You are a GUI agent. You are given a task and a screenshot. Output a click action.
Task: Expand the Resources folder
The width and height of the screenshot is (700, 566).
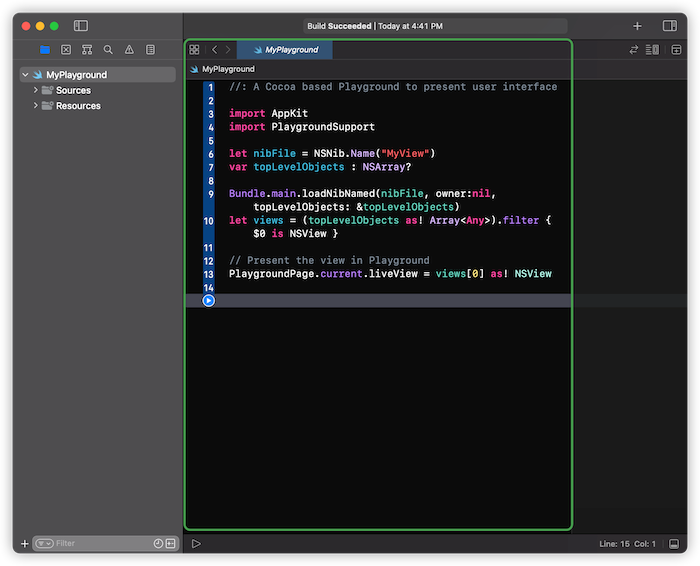tap(36, 106)
